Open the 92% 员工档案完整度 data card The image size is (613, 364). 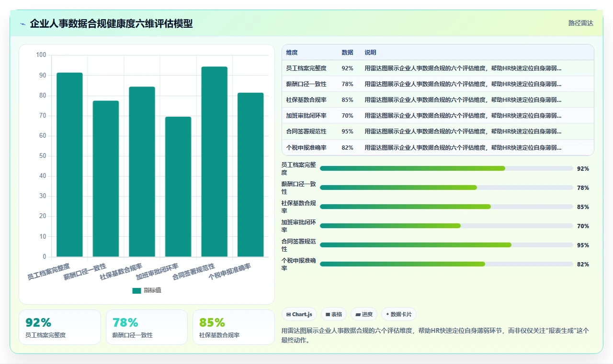point(60,327)
